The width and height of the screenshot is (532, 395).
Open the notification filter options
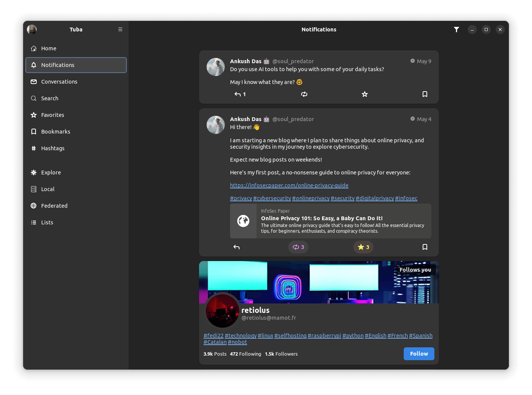[456, 29]
